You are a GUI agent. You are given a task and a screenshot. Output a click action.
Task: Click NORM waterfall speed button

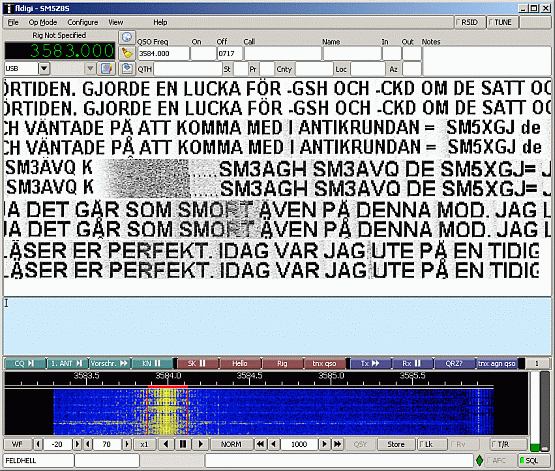point(231,444)
